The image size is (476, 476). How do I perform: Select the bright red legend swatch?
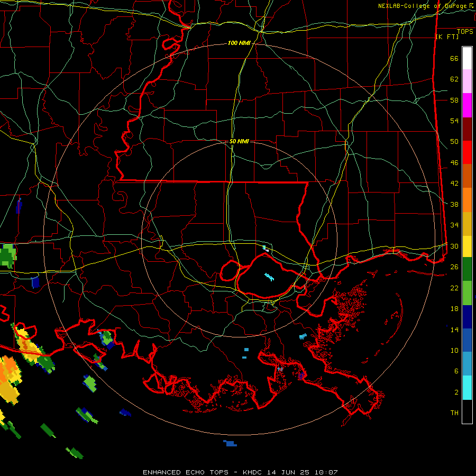[x=467, y=152]
